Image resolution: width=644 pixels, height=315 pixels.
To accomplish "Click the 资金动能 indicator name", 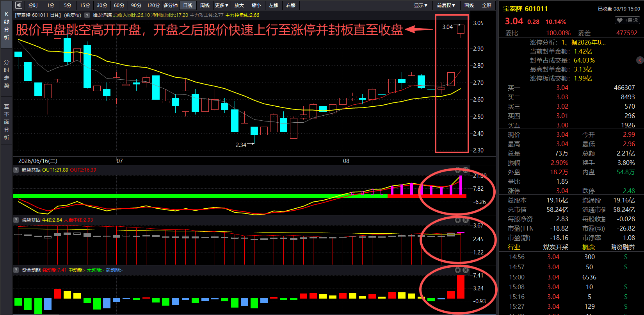I will click(x=31, y=270).
